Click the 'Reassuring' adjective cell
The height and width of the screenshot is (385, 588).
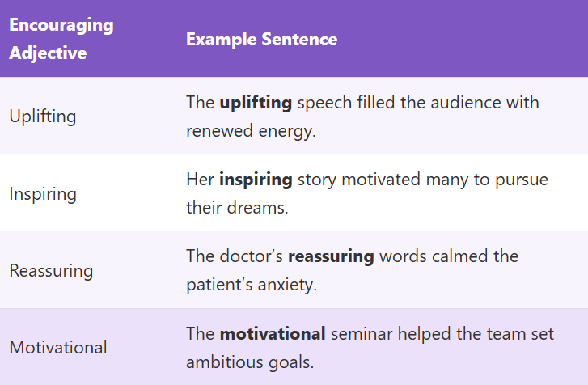coord(51,271)
